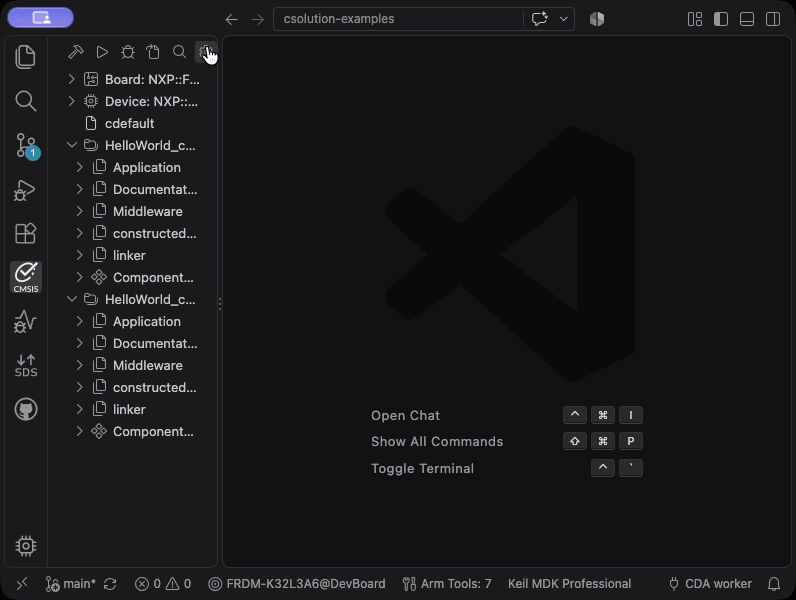This screenshot has width=796, height=600.
Task: Toggle the secondary side bar
Action: click(x=773, y=19)
